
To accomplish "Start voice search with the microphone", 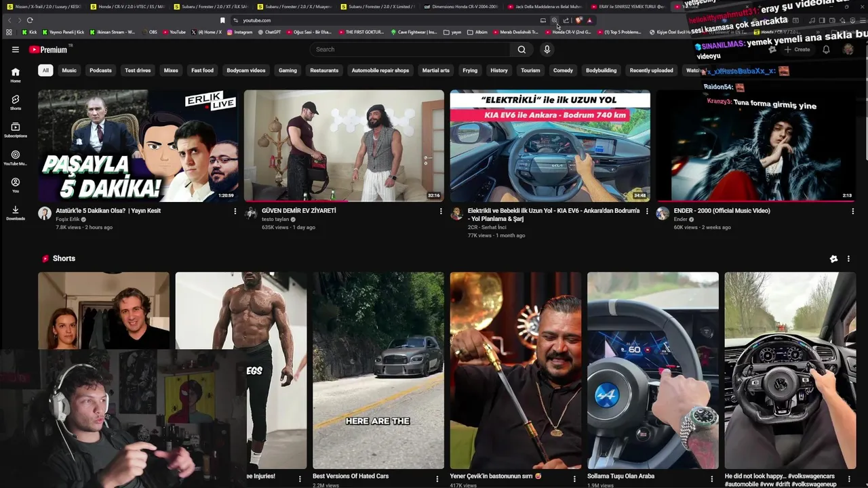I will (x=547, y=49).
